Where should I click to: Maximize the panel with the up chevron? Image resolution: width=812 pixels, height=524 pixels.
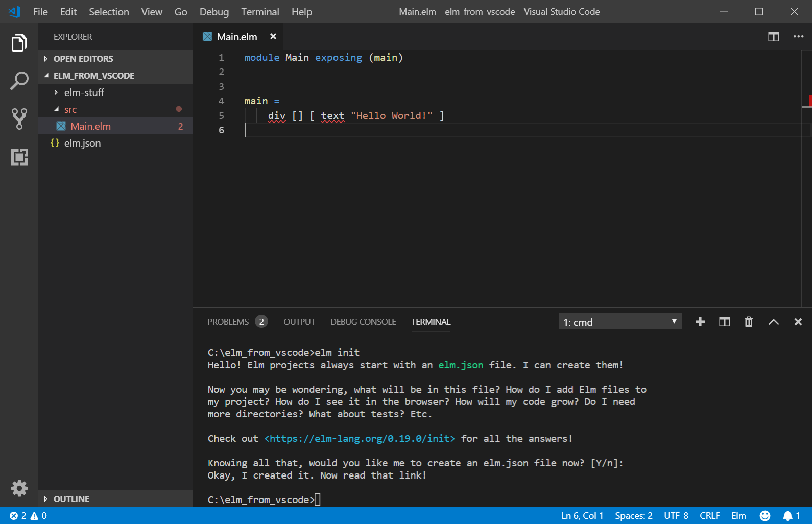pyautogui.click(x=773, y=322)
